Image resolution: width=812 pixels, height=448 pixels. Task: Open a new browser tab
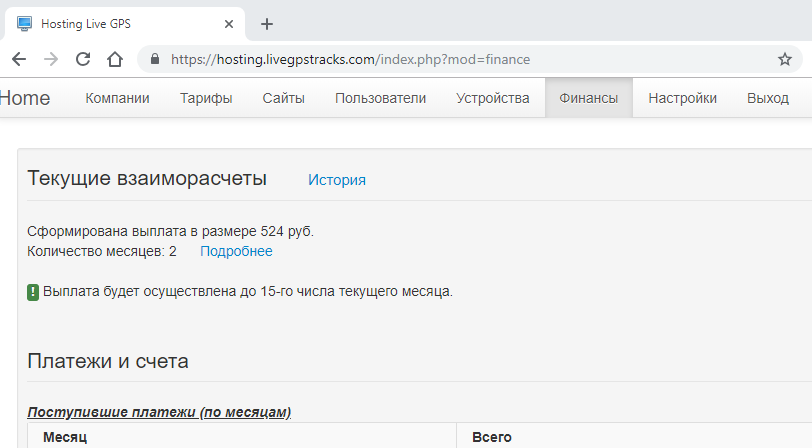tap(266, 24)
